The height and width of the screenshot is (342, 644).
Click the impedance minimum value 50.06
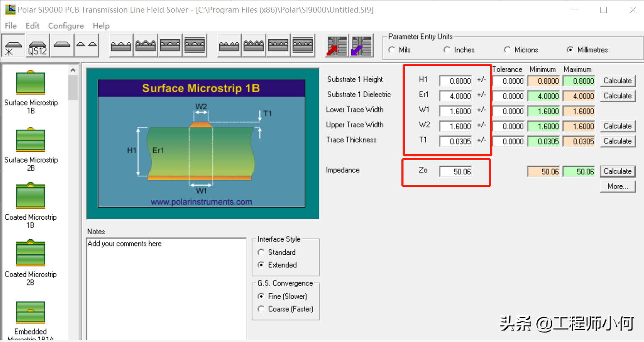(544, 171)
